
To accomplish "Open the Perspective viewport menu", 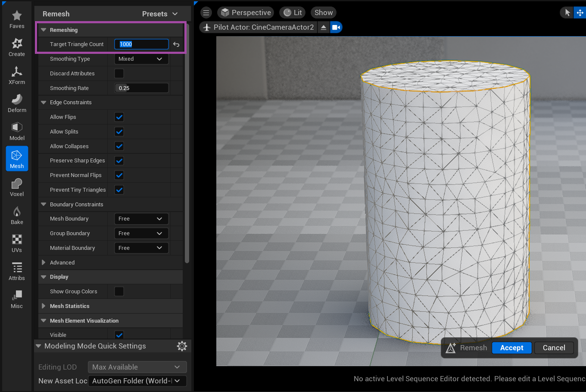I will click(246, 12).
